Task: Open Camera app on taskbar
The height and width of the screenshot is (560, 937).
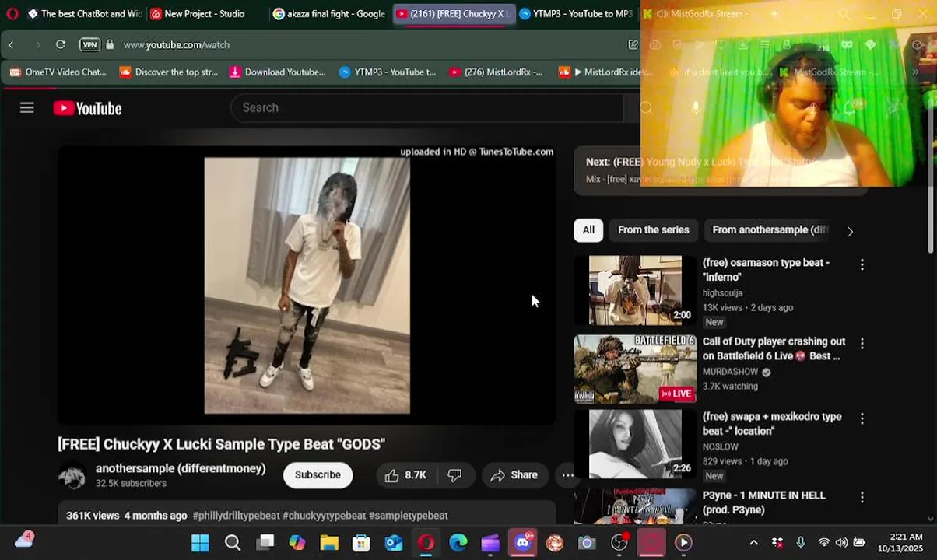Action: pyautogui.click(x=587, y=543)
